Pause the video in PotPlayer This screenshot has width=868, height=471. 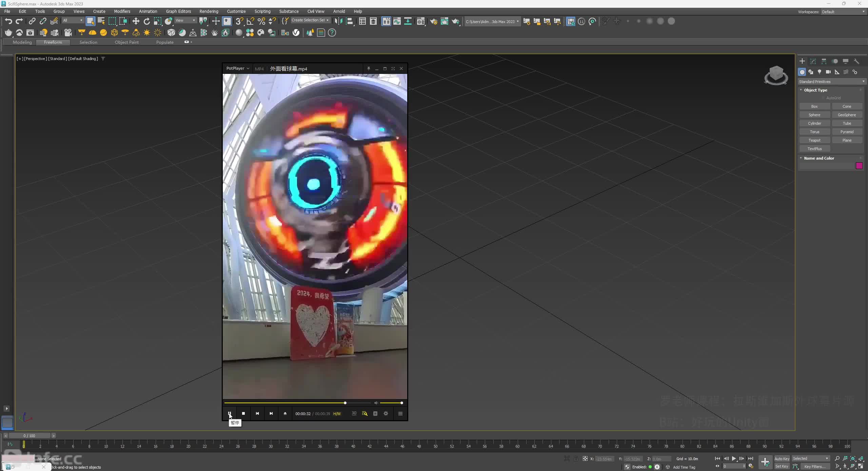(x=230, y=413)
